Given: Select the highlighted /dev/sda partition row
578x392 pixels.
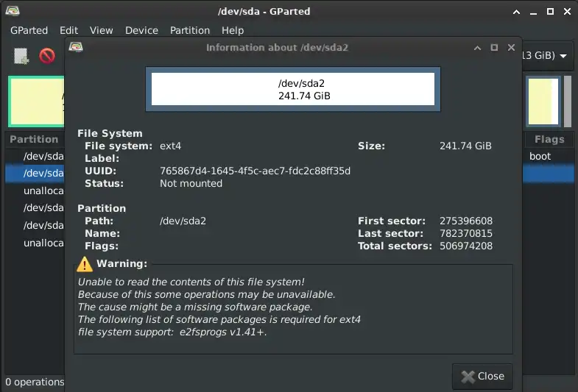Looking at the screenshot, I should (x=35, y=173).
